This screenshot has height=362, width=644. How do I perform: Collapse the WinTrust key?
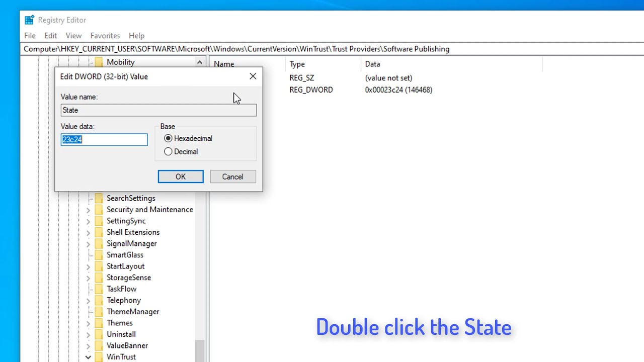[88, 356]
